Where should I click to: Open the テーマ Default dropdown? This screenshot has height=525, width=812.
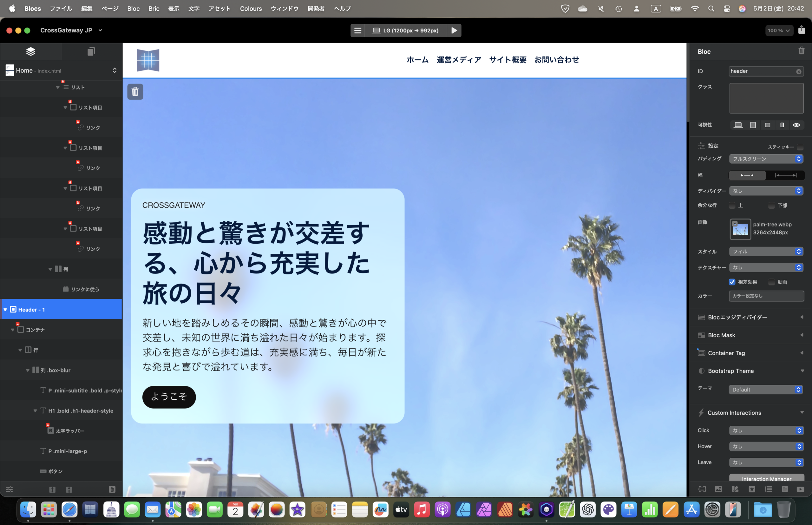tap(766, 390)
